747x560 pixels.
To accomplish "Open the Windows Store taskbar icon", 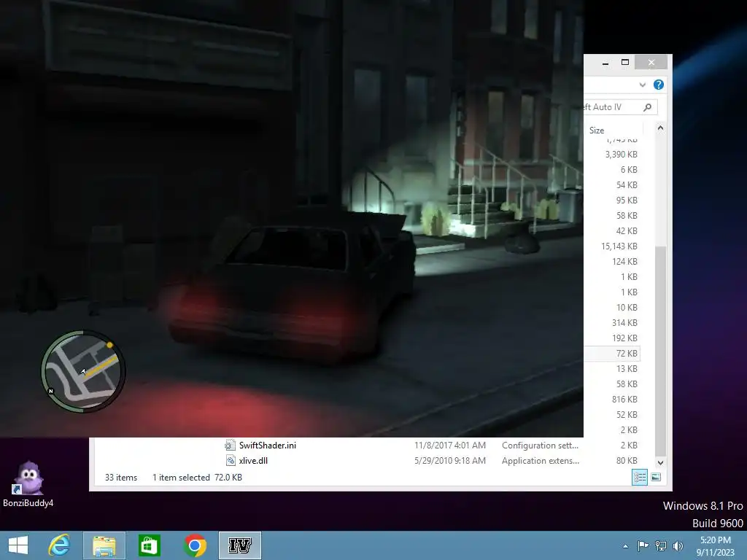I will pyautogui.click(x=149, y=545).
